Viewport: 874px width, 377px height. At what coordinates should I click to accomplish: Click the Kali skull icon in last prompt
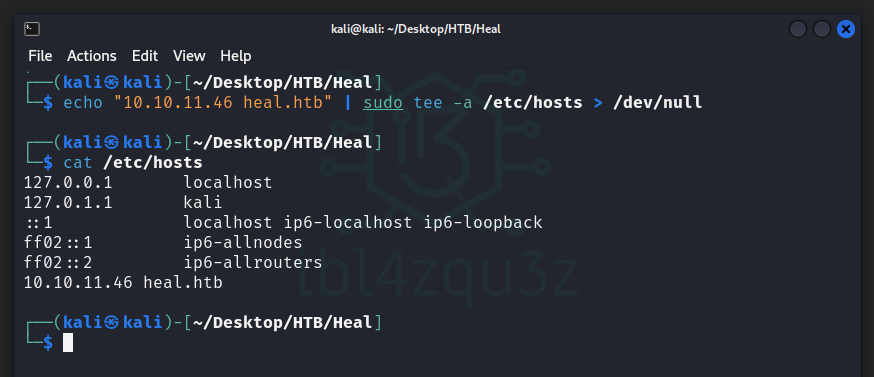coord(111,322)
